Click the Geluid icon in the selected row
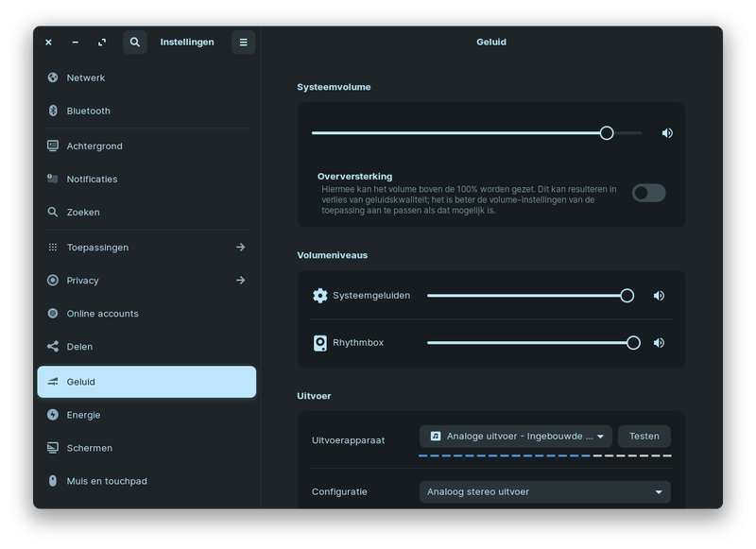 (53, 382)
